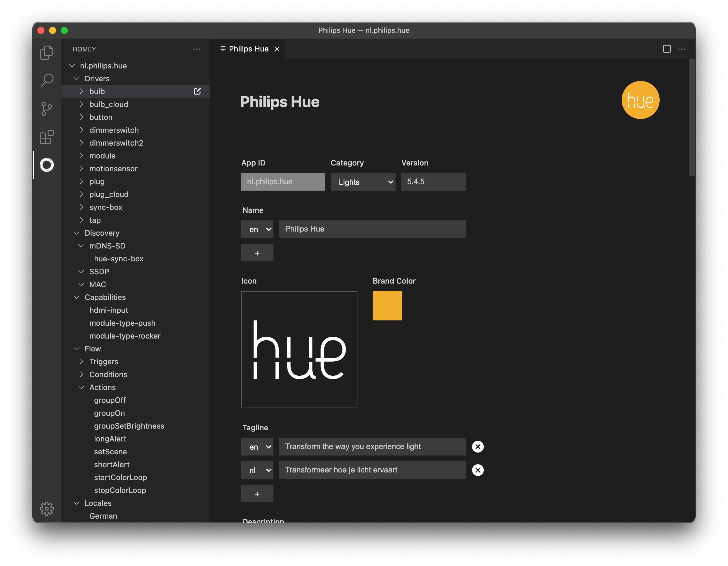Select the German locale
The height and width of the screenshot is (566, 728).
pos(103,516)
